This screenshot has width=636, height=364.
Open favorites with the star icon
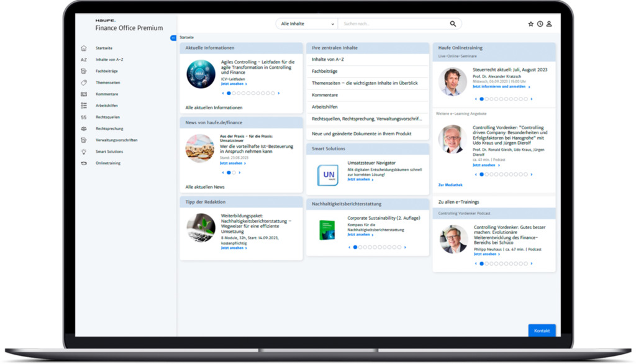pos(530,24)
